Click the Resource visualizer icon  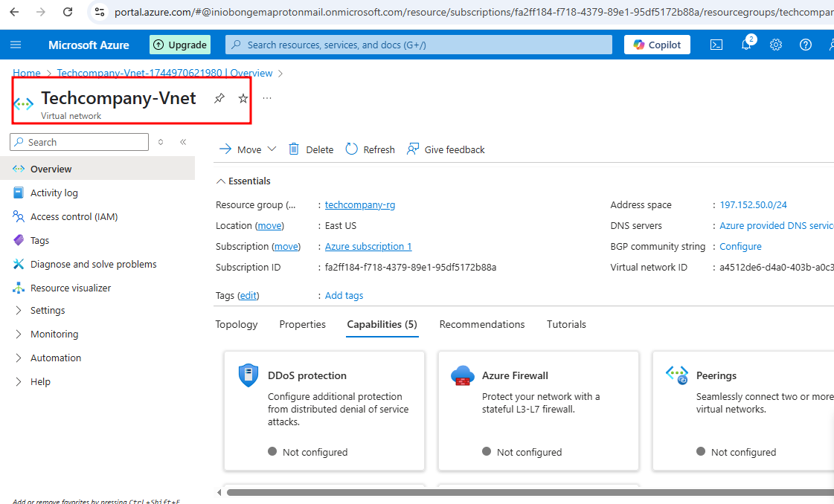[x=19, y=288]
